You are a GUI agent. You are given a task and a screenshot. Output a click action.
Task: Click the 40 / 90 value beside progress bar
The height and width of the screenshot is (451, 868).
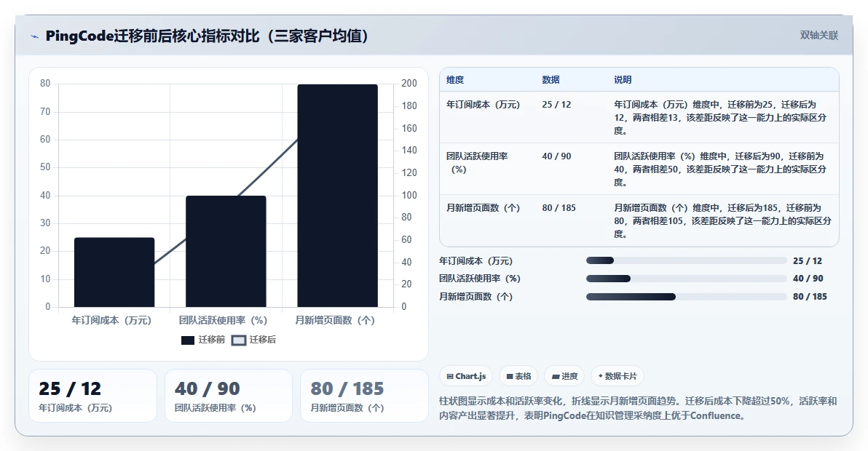point(808,279)
